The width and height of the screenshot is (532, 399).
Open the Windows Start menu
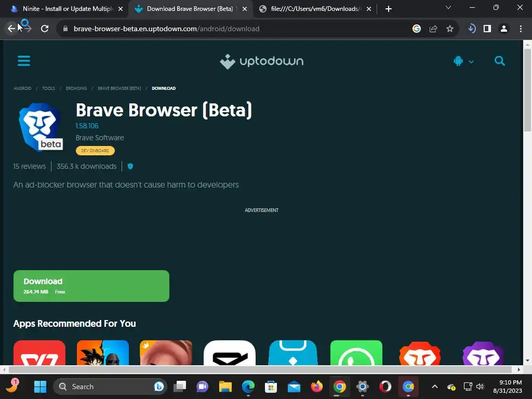point(40,387)
